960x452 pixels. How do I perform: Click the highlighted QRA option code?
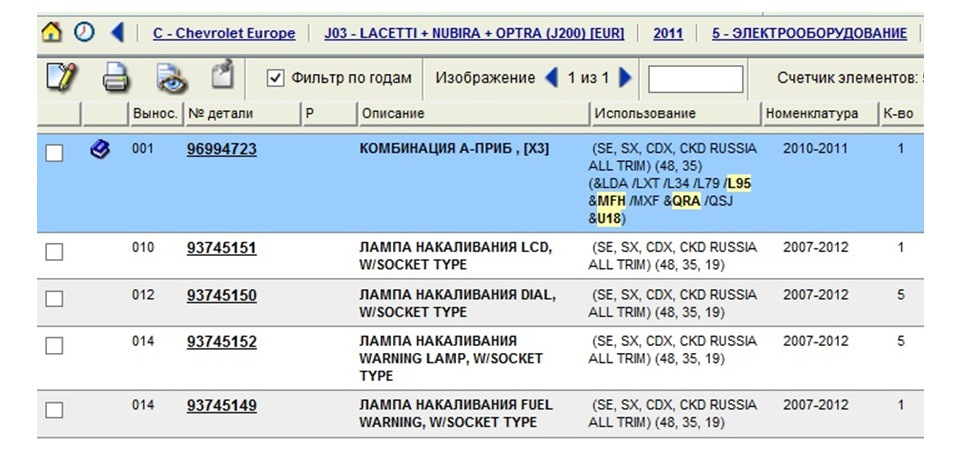click(x=686, y=201)
